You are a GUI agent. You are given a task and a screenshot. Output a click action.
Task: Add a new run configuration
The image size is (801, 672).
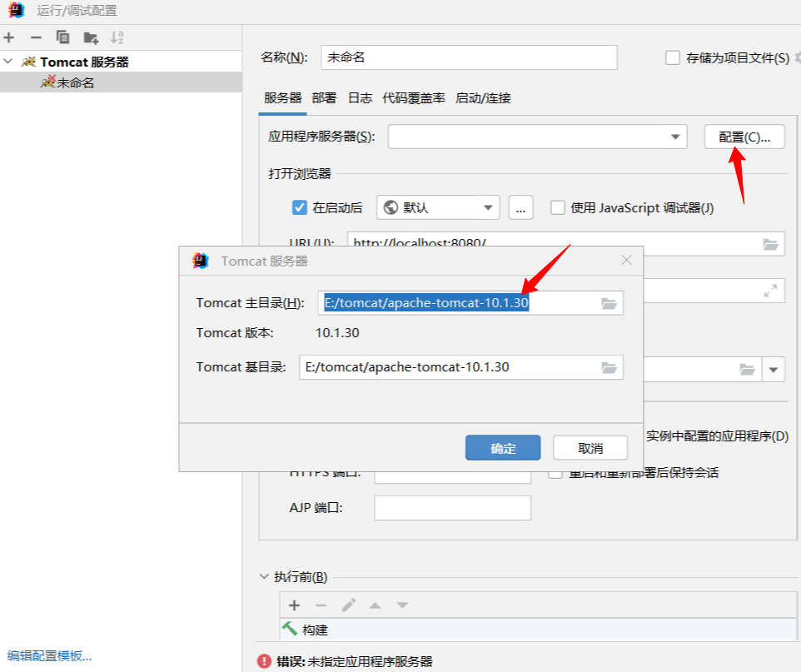pyautogui.click(x=8, y=37)
